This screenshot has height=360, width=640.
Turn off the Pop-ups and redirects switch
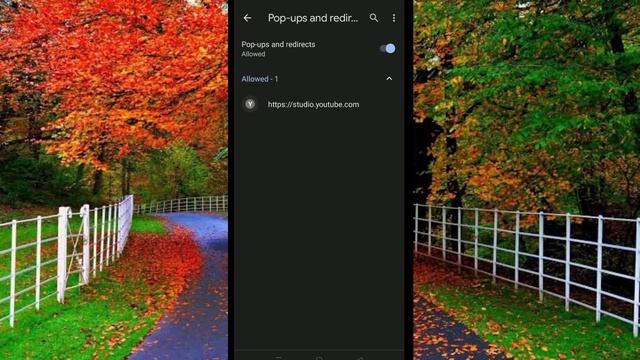point(387,49)
